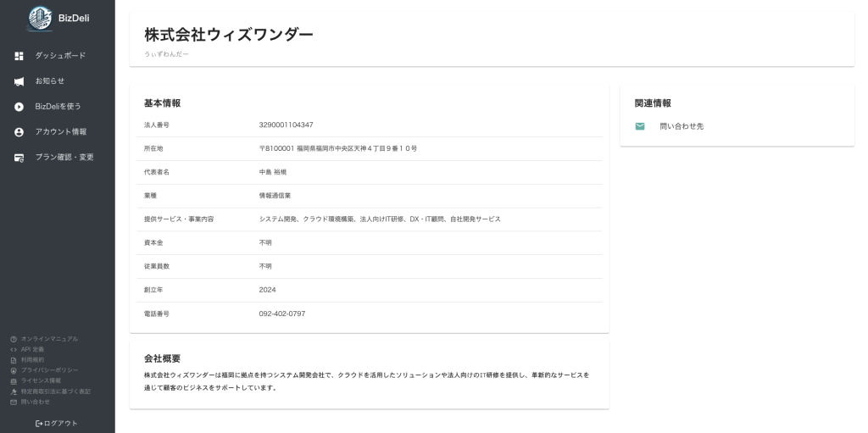
Task: Click the envelope icon beside 問い合わせ in sidebar
Action: (14, 402)
